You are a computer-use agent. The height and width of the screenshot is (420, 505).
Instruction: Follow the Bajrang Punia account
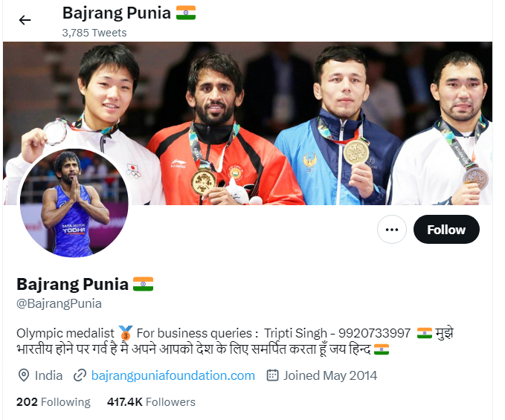[x=446, y=230]
